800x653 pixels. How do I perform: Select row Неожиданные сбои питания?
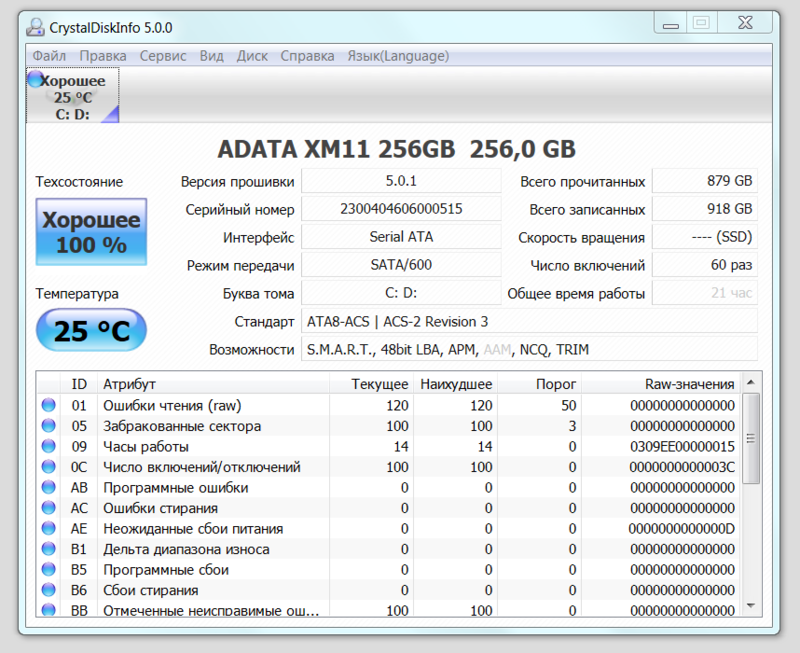(389, 529)
